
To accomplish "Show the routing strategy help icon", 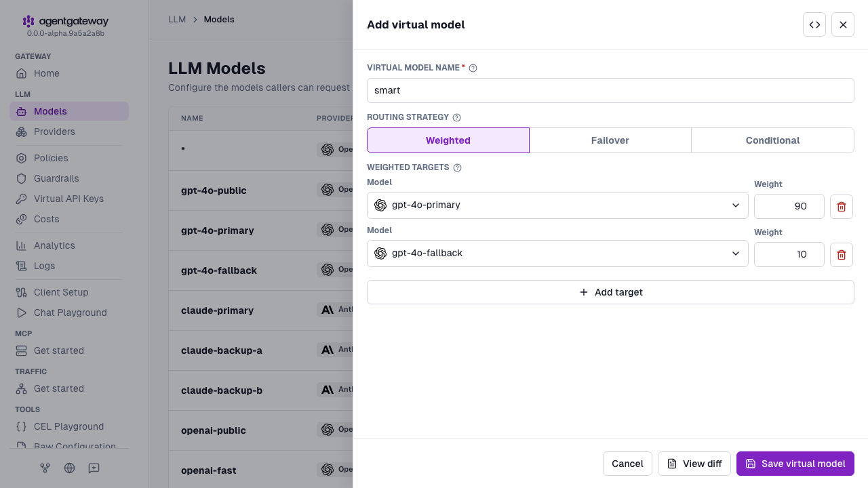I will pos(456,117).
